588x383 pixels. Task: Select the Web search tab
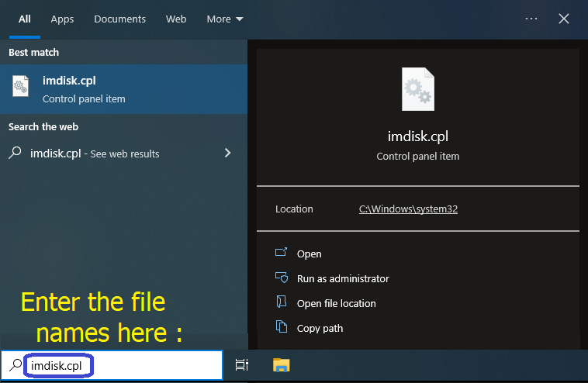[176, 19]
